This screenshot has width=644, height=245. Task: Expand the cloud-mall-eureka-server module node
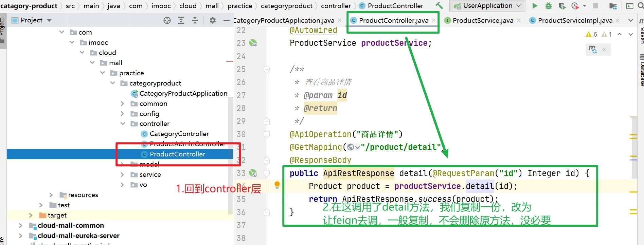[x=21, y=235]
